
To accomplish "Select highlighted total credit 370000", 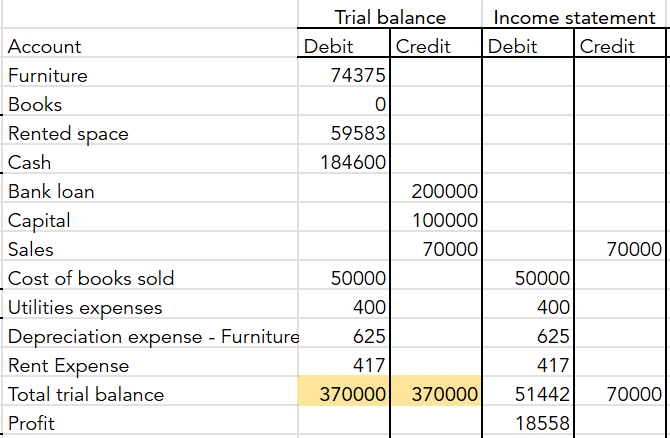I will [436, 391].
